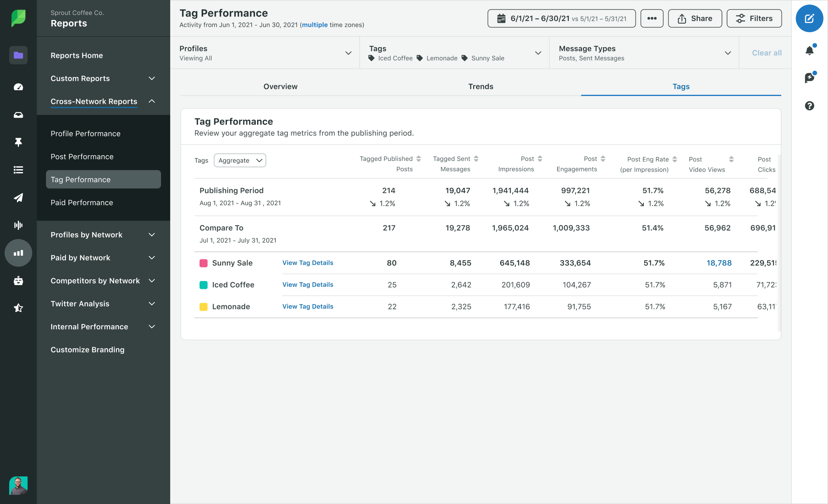This screenshot has width=828, height=504.
Task: Open the date range picker 6/1/21 – 6/30/21
Action: [x=561, y=18]
